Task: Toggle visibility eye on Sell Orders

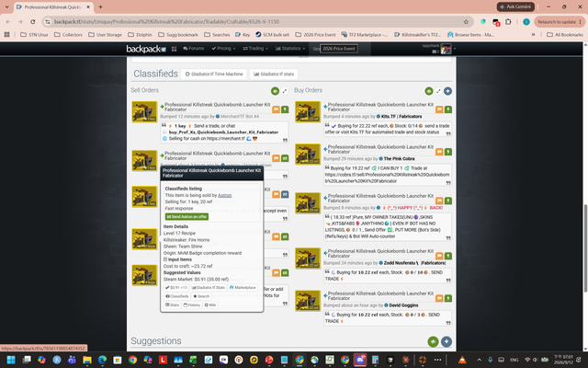Action: [276, 91]
